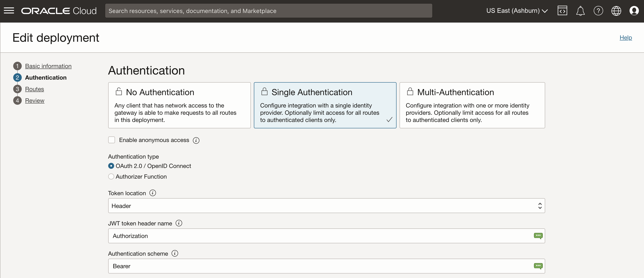Enable anonymous access checkbox
Screen dimensions: 644x278
pos(112,140)
